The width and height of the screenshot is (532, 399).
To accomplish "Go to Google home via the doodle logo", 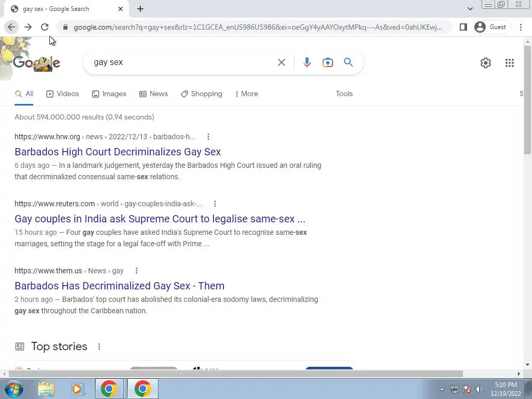I will coord(36,62).
